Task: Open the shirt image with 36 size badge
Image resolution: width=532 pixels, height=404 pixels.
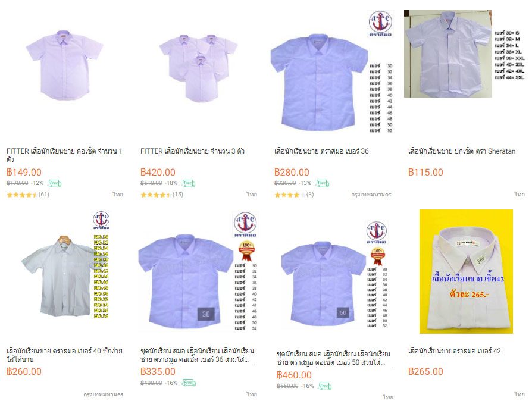Action: pyautogui.click(x=199, y=271)
